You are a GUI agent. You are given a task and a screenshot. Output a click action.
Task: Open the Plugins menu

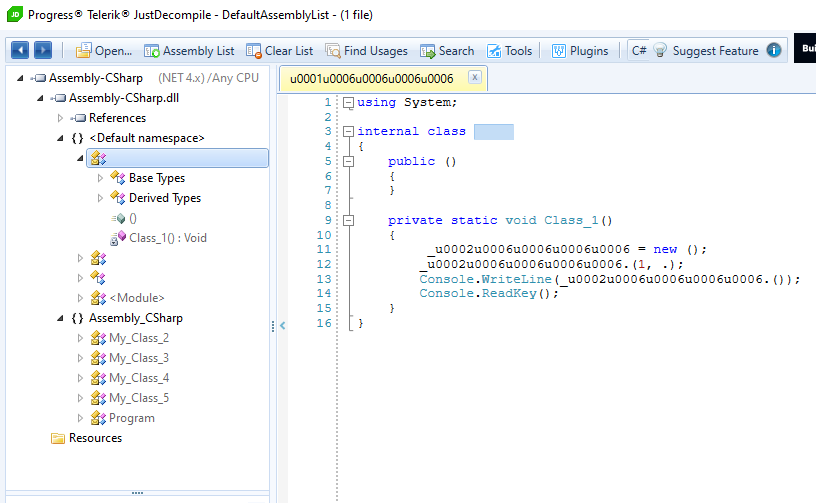[580, 51]
